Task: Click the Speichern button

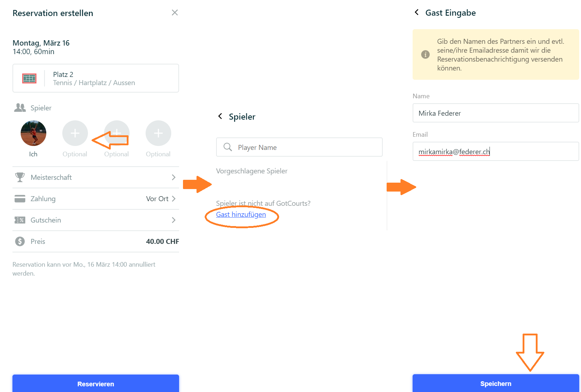Action: click(x=496, y=383)
